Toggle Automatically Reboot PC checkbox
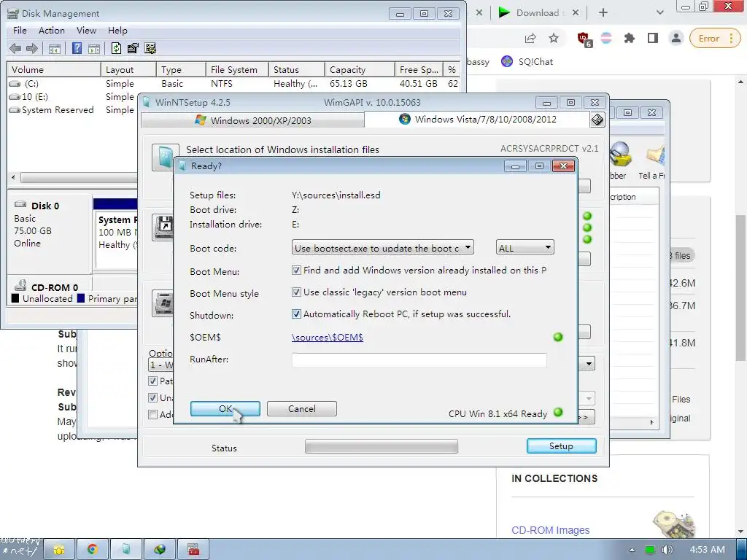The image size is (747, 560). (x=296, y=314)
